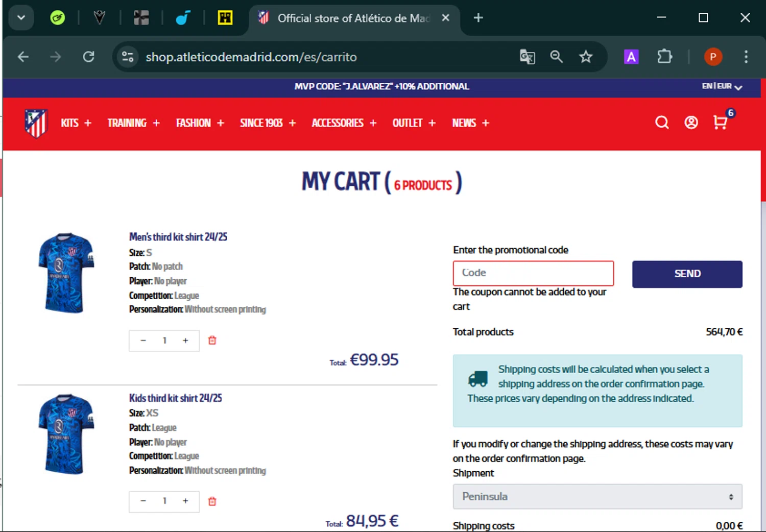Click the Kids third kit shirt thumbnail
The height and width of the screenshot is (532, 766).
[x=66, y=434]
